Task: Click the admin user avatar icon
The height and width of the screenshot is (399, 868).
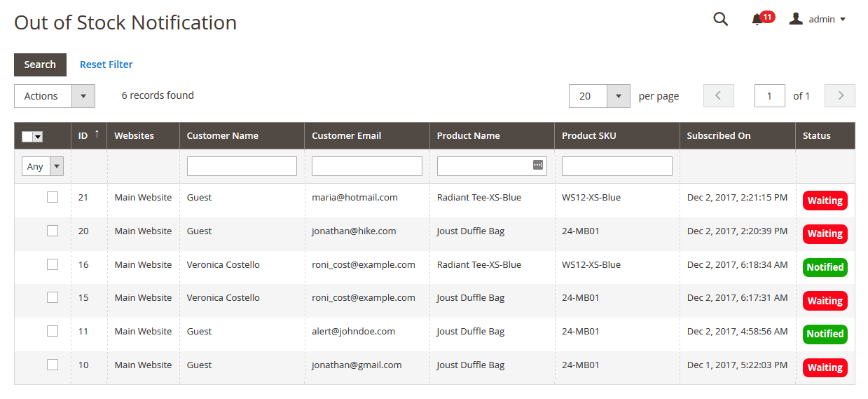Action: [796, 19]
